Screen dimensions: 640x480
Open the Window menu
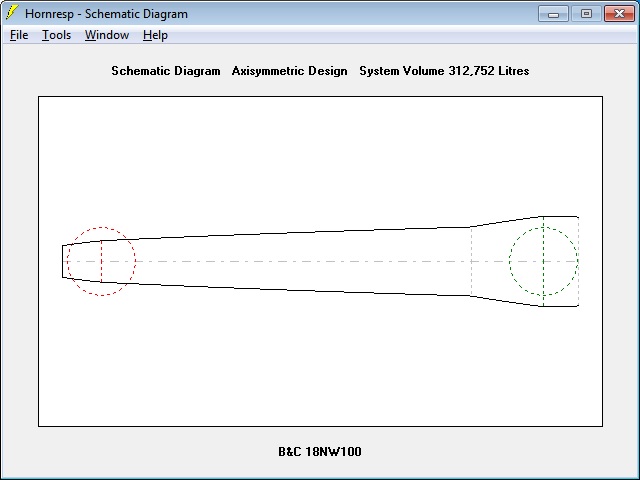[107, 35]
